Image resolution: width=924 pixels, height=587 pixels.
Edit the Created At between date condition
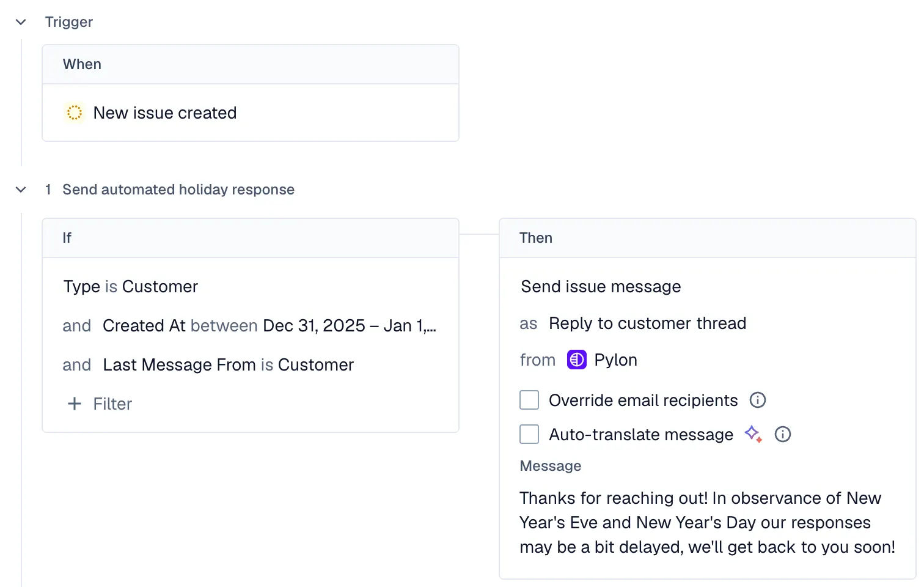(269, 326)
